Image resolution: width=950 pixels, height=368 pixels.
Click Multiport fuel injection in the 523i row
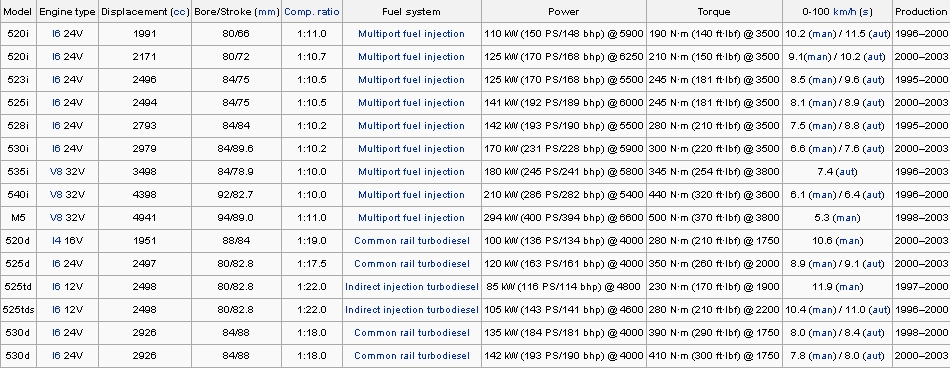click(x=411, y=80)
